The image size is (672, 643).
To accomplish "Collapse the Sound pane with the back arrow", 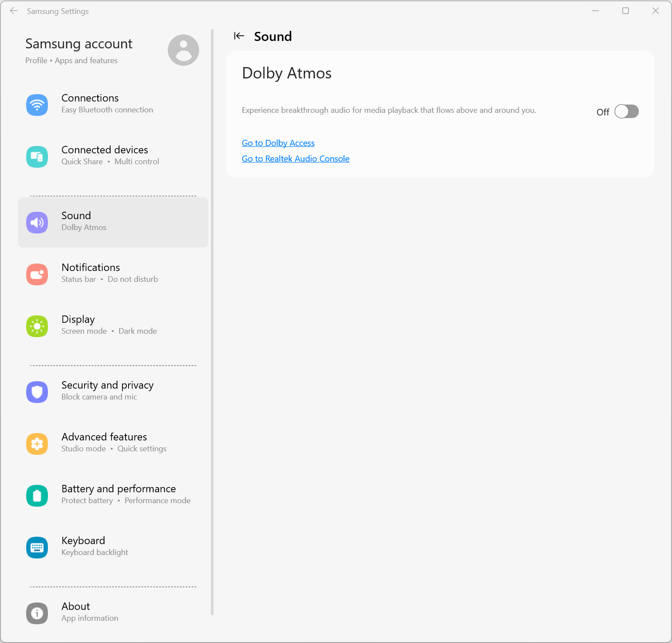I will (239, 36).
